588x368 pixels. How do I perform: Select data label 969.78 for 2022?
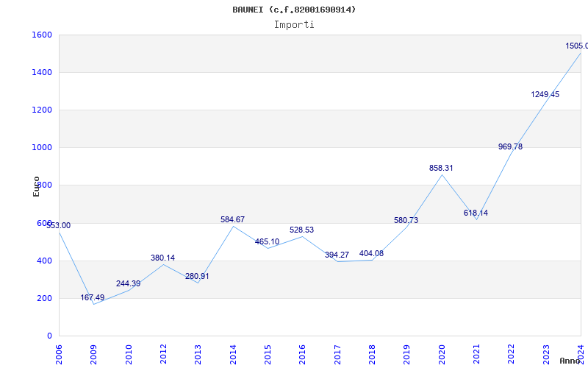[510, 146]
